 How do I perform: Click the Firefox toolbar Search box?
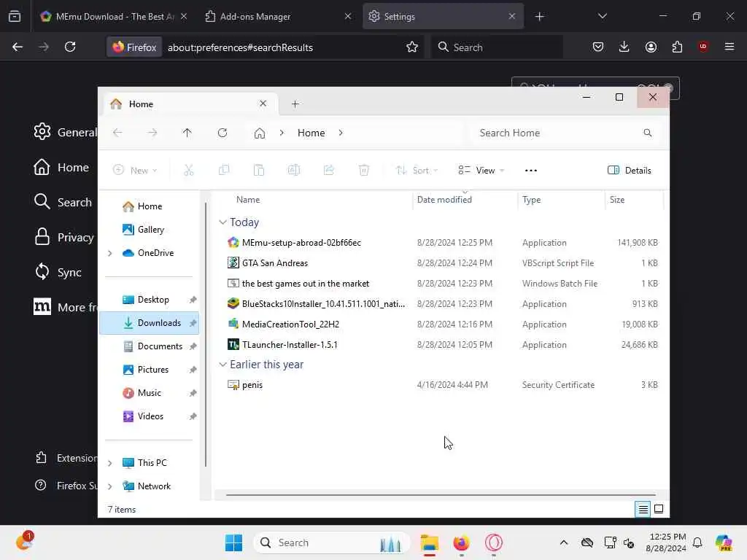pos(497,47)
